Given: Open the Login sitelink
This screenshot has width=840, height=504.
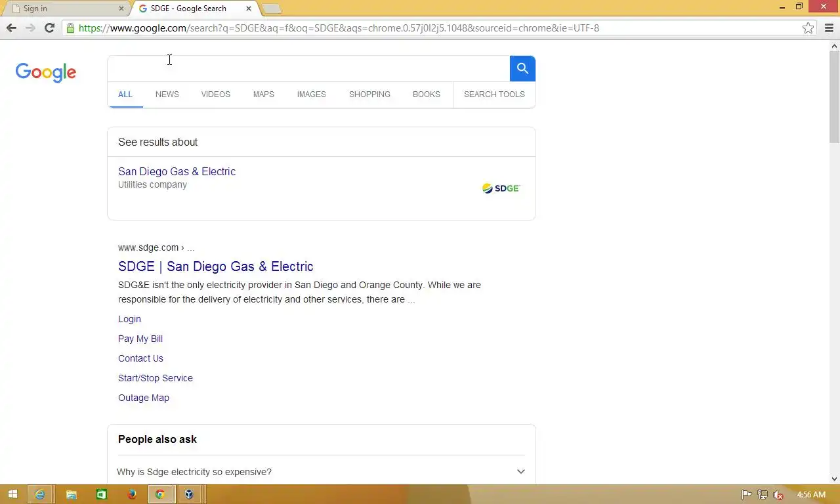Looking at the screenshot, I should coord(129,319).
